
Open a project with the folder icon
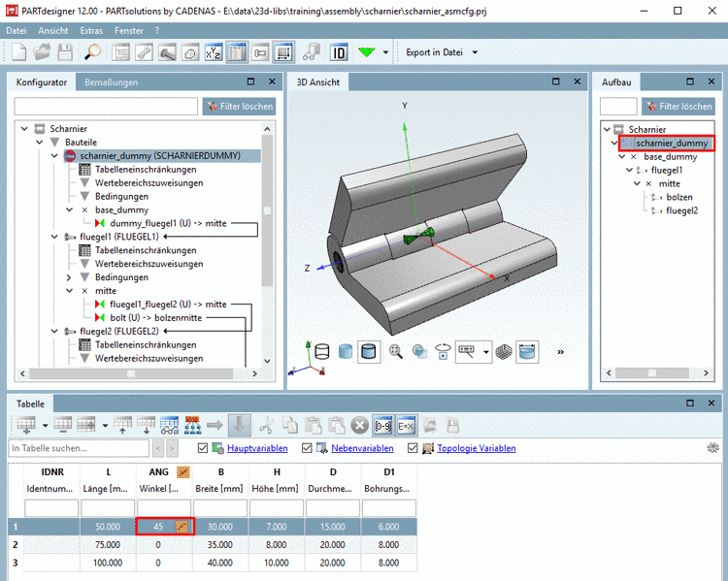point(43,52)
